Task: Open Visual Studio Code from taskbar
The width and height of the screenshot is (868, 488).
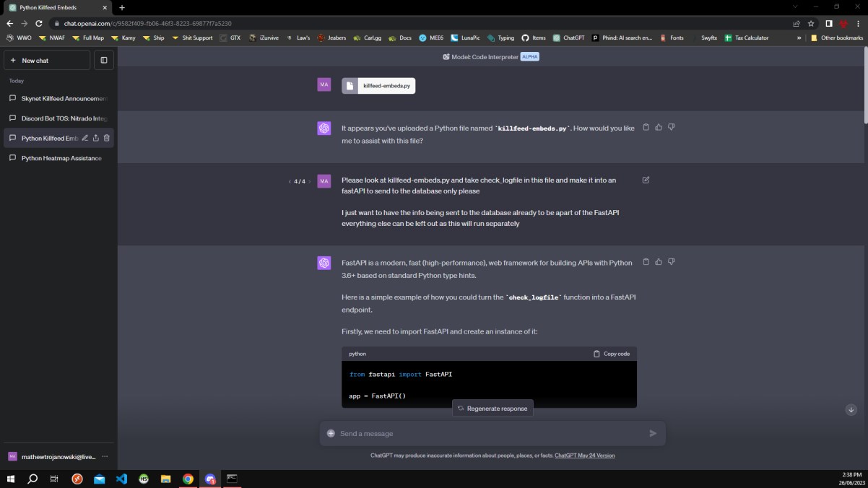Action: (121, 479)
